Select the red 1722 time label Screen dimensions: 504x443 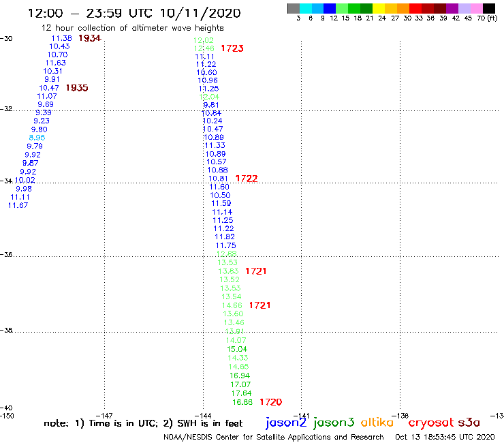[247, 179]
